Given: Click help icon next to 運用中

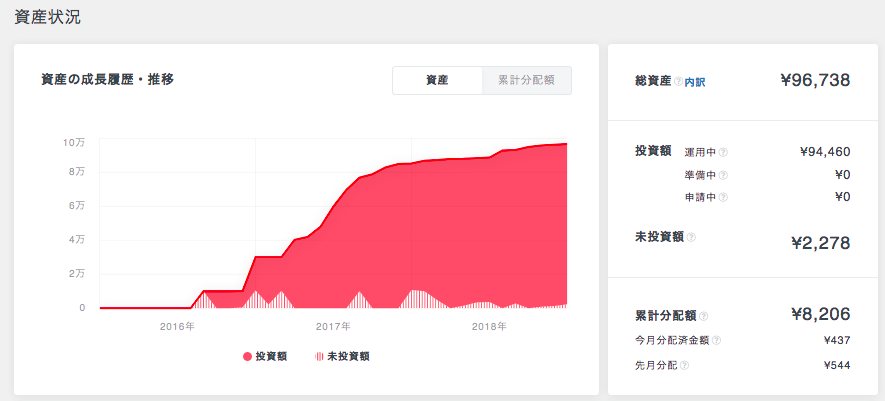Looking at the screenshot, I should pos(723,152).
